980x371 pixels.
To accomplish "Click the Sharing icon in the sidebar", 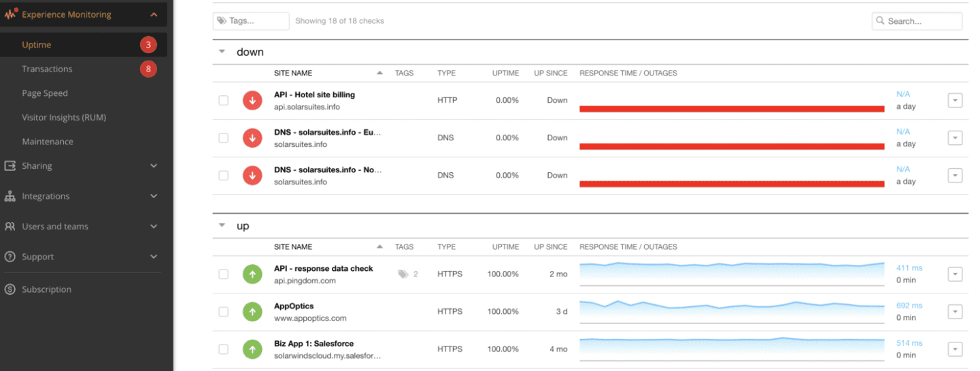I will pos(10,166).
